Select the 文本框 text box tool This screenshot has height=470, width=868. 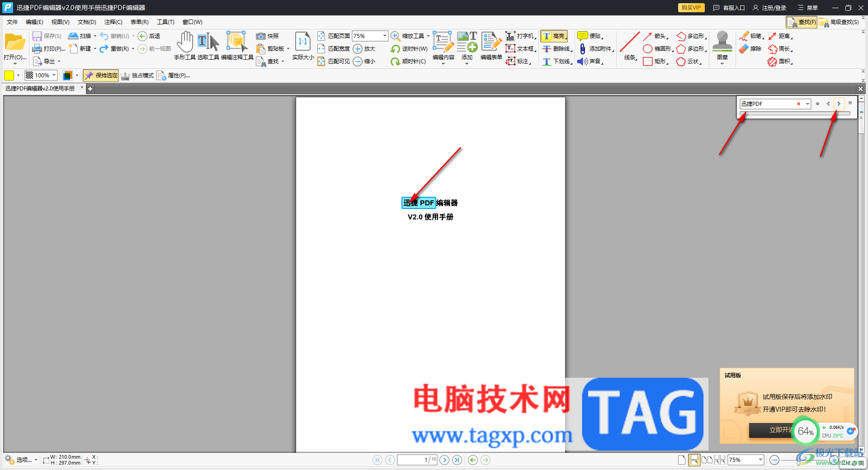pos(521,49)
